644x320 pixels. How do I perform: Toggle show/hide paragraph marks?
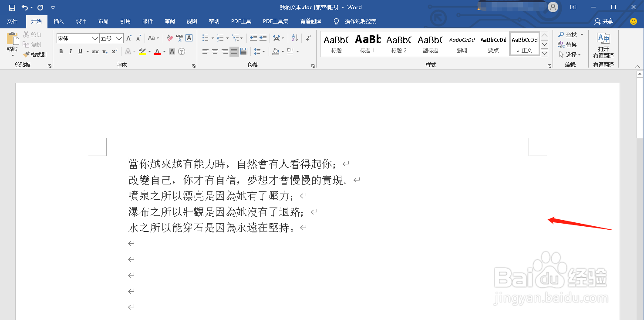[x=308, y=38]
